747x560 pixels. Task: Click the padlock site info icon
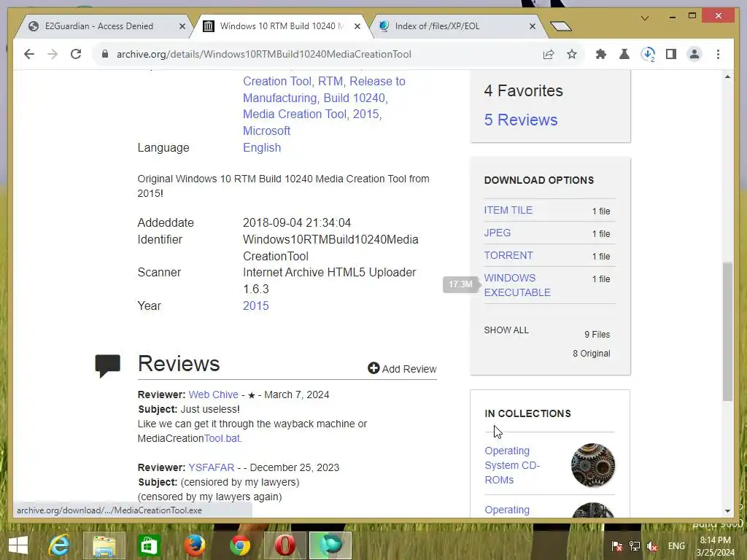(x=105, y=54)
